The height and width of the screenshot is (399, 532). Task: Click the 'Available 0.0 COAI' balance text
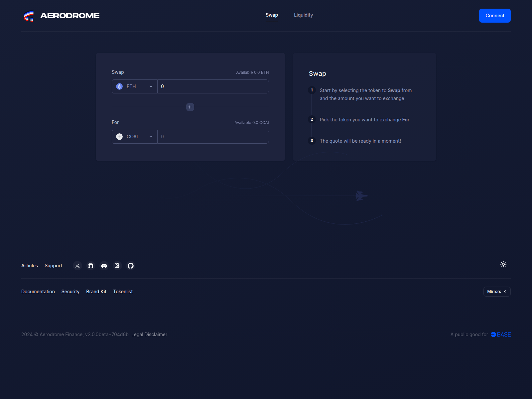(252, 123)
